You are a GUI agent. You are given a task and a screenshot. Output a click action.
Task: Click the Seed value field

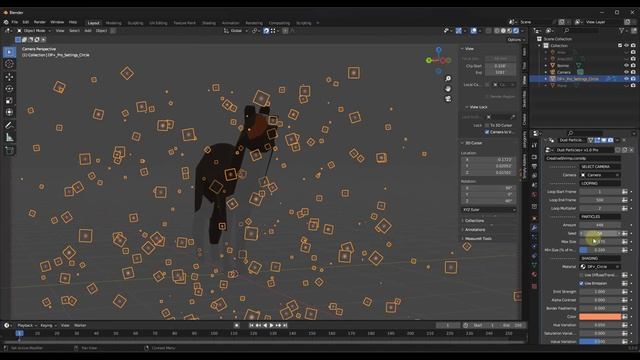600,233
